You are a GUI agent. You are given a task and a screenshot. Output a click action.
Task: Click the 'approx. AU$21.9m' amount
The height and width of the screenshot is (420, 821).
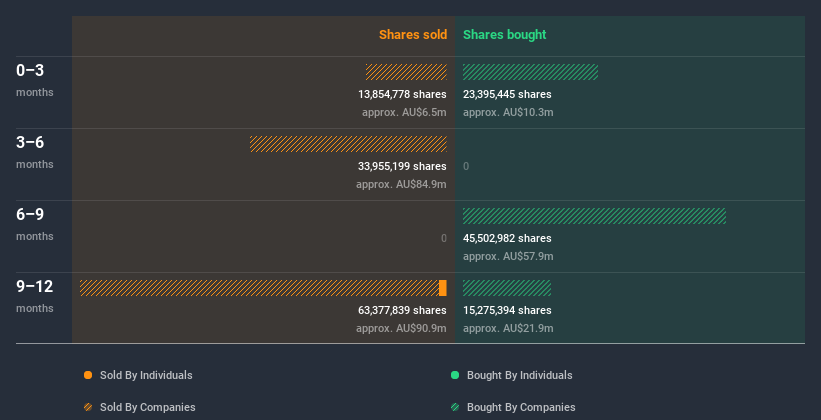coord(508,328)
